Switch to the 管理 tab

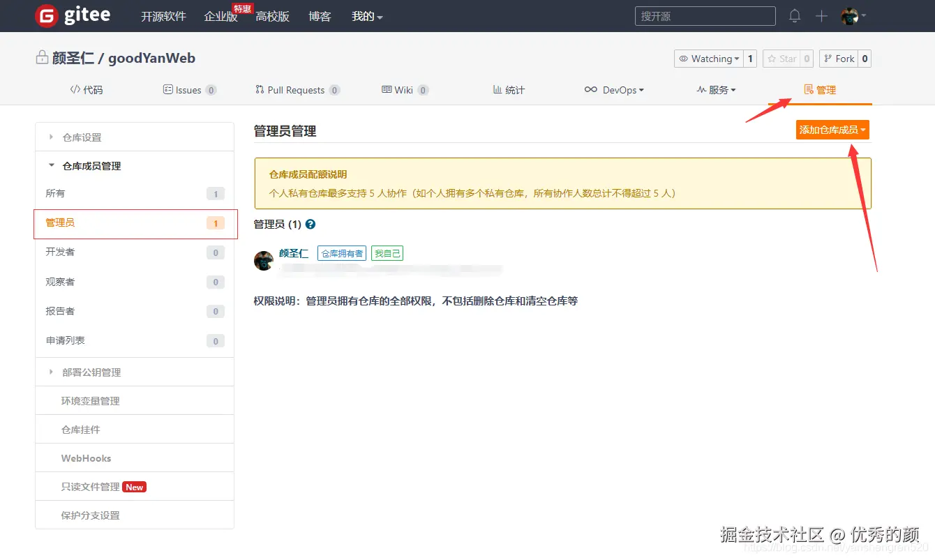pyautogui.click(x=820, y=90)
